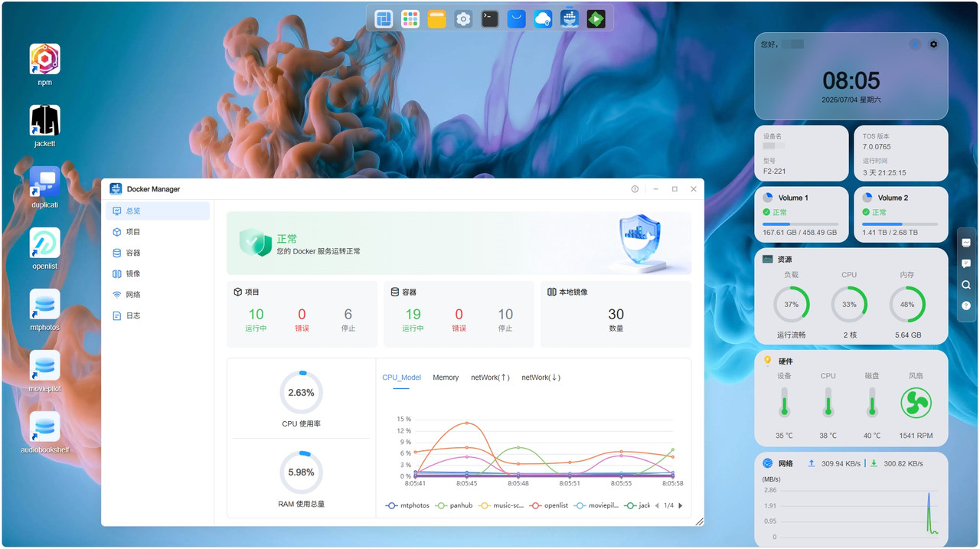Click the TOS version 7.0.0765 text
Screen dimensions: 980x549
tap(877, 146)
